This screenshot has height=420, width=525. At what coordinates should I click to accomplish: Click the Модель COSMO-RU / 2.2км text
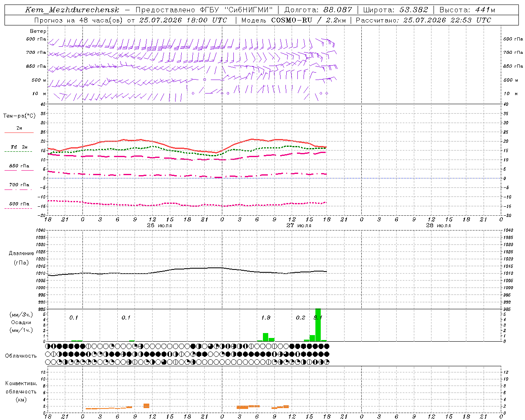[x=293, y=20]
